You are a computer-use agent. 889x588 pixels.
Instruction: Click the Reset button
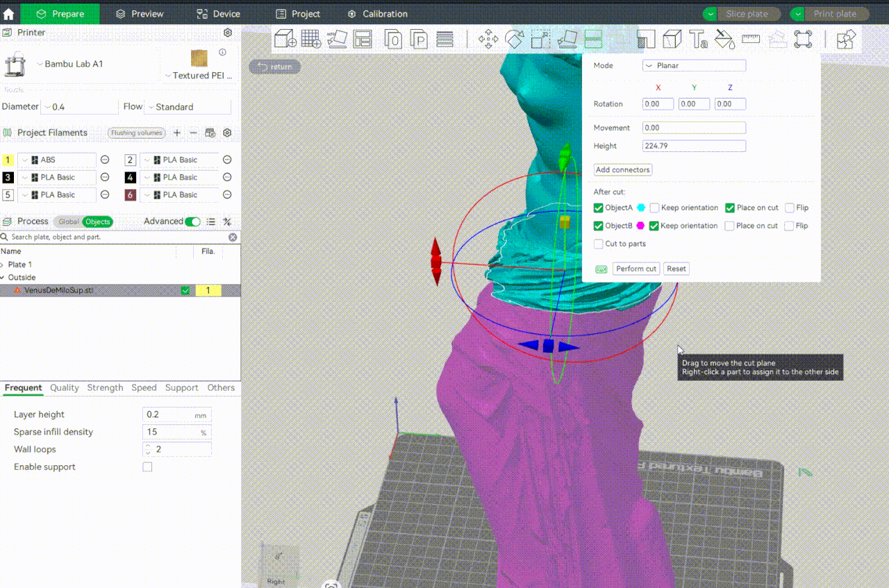[x=676, y=269]
